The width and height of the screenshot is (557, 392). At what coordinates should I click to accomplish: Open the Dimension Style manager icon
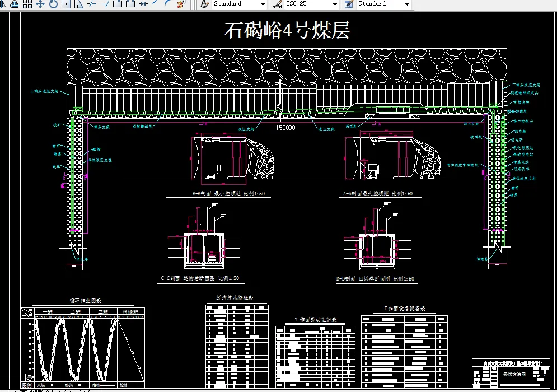coord(276,4)
